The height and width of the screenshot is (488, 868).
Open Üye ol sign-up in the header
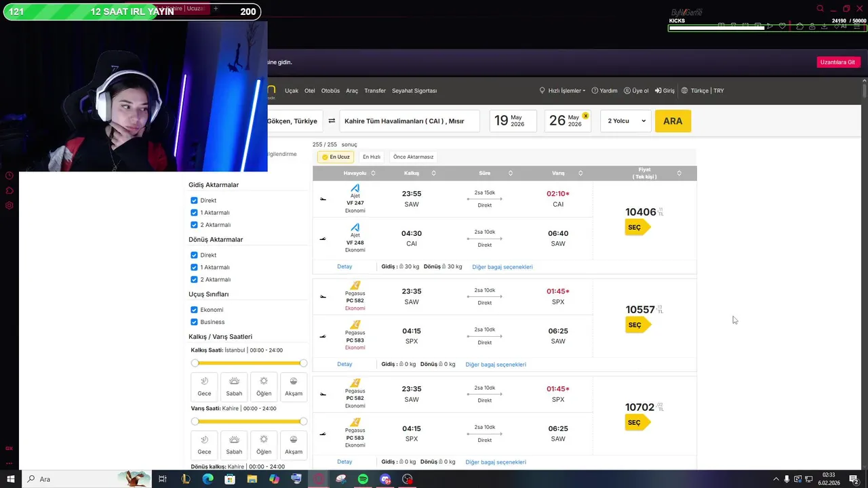pyautogui.click(x=636, y=90)
